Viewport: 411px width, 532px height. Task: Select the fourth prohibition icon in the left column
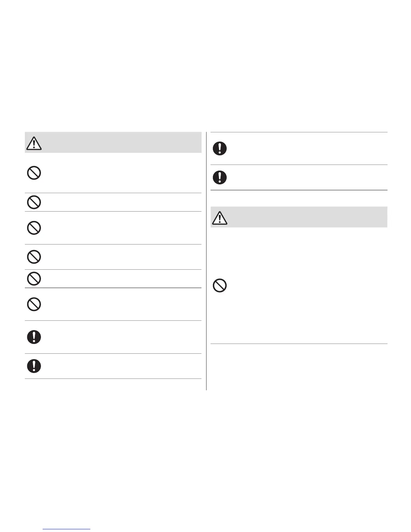coord(34,257)
